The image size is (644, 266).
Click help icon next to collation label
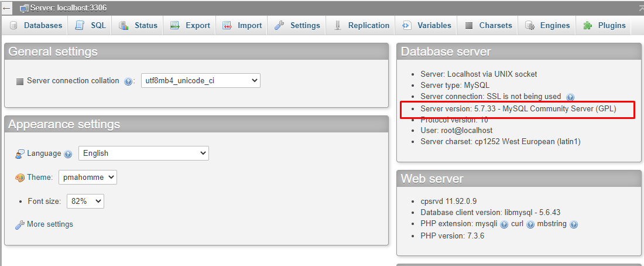(x=128, y=81)
